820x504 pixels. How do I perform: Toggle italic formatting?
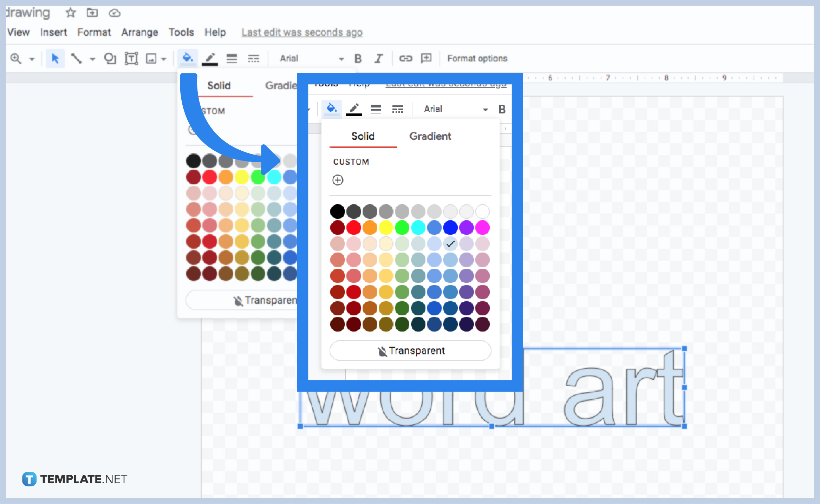(x=378, y=58)
